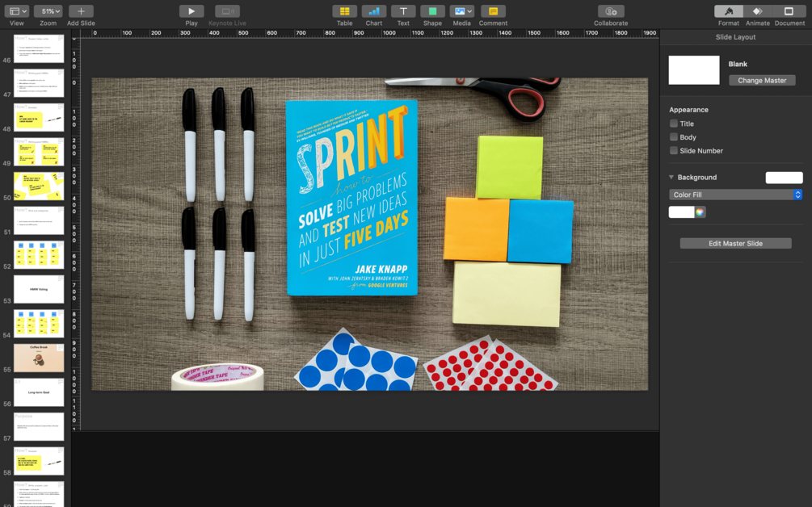The width and height of the screenshot is (812, 507).
Task: Insert a table using Table icon
Action: click(344, 11)
